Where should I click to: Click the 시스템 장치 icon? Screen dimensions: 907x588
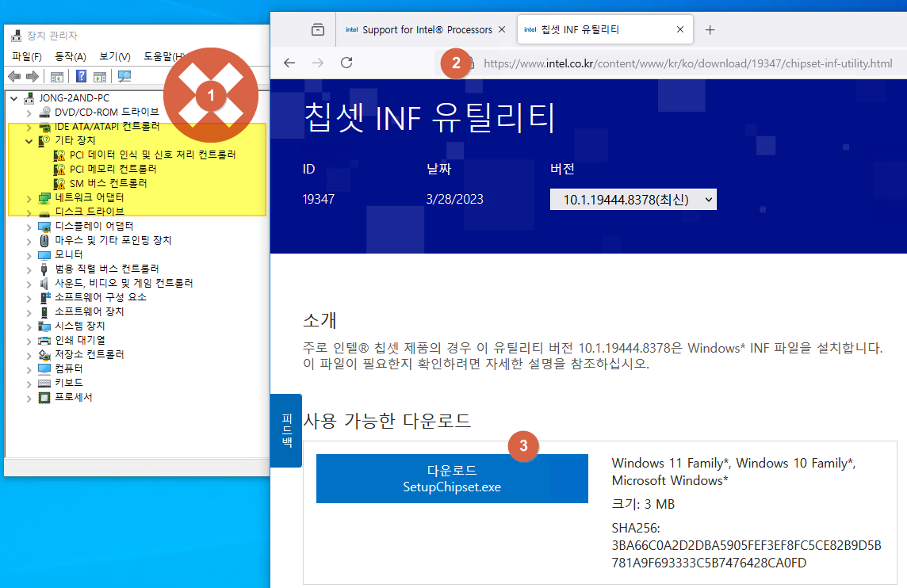point(44,326)
